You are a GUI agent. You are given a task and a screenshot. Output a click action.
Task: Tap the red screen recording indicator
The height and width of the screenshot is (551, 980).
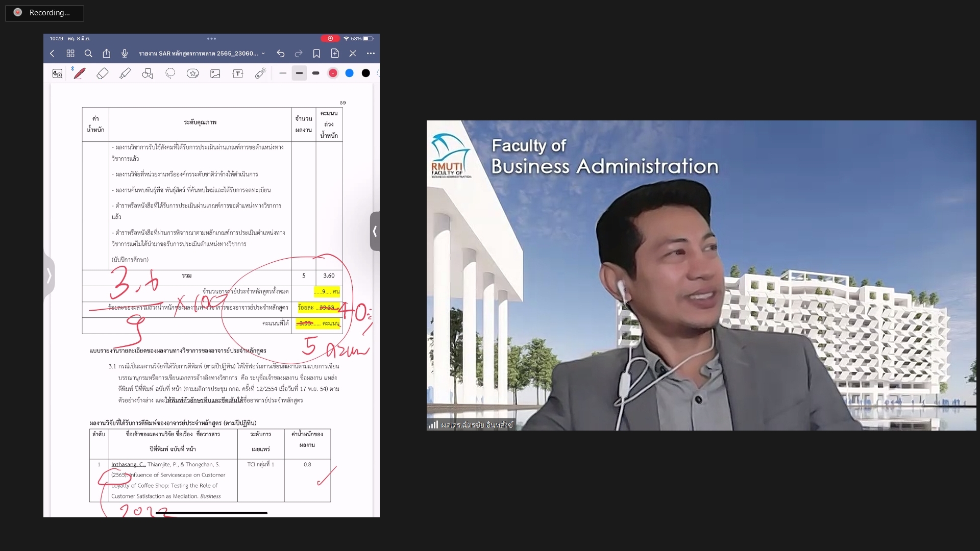click(x=330, y=38)
